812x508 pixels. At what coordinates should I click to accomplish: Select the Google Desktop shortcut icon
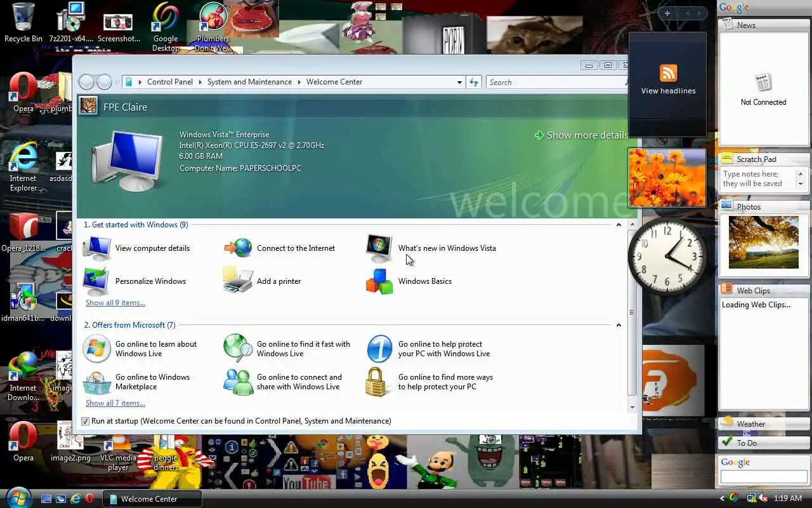(166, 27)
